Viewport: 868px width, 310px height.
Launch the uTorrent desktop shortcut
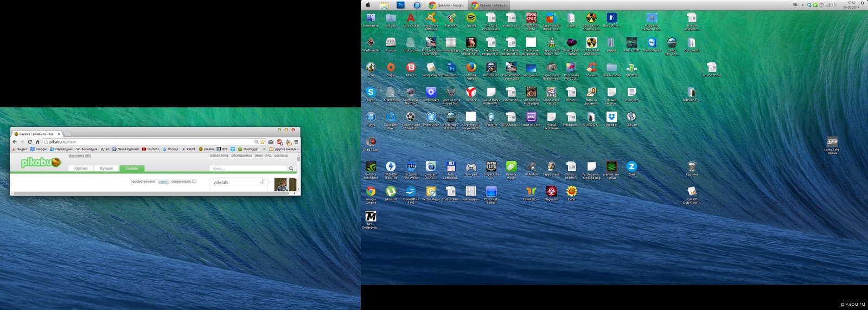point(391,193)
